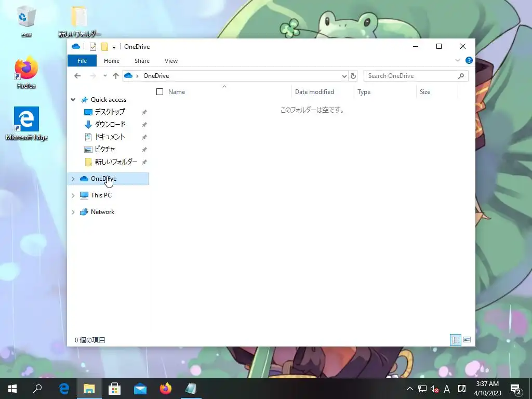Screen dimensions: 532x399
Task: Click the Search OneDrive box
Action: click(416, 76)
